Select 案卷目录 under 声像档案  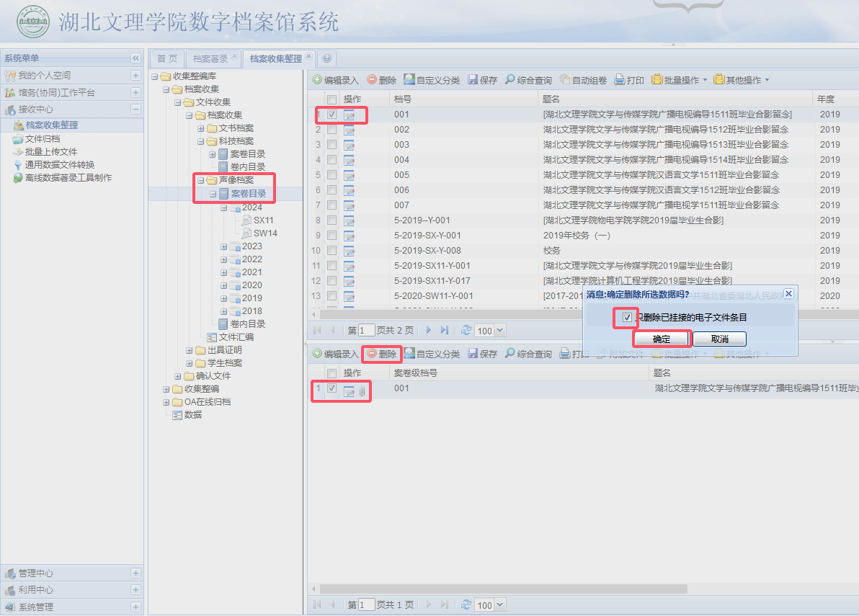pyautogui.click(x=248, y=193)
